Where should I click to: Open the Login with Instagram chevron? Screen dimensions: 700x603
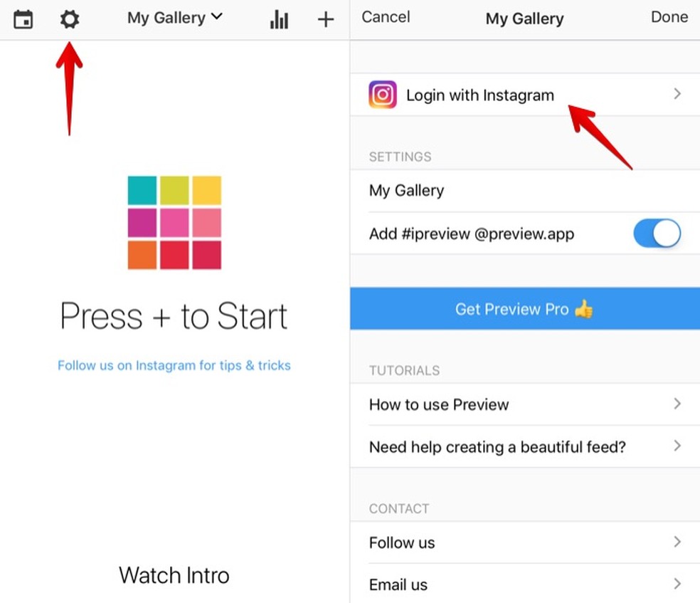click(677, 94)
